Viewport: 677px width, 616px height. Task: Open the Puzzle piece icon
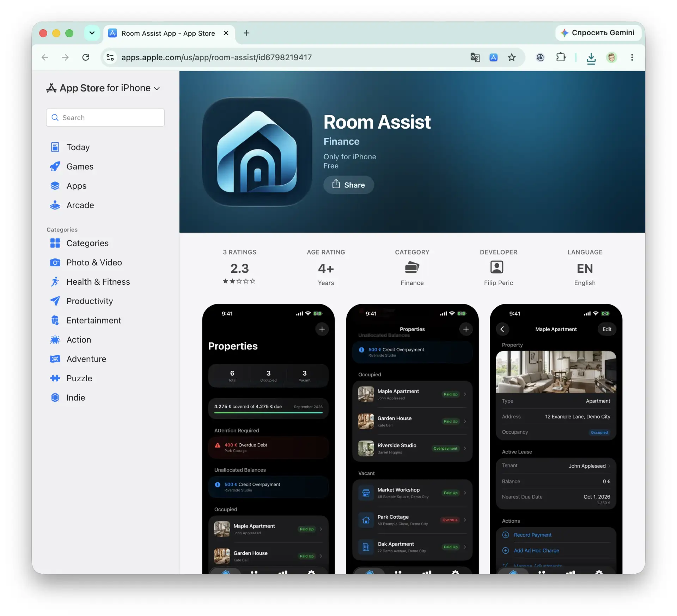(x=55, y=378)
